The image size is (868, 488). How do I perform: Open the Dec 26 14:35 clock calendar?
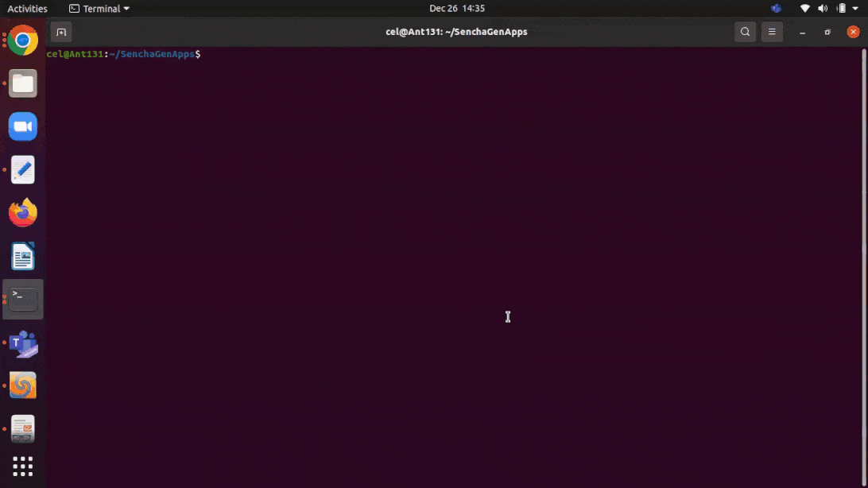[x=456, y=9]
